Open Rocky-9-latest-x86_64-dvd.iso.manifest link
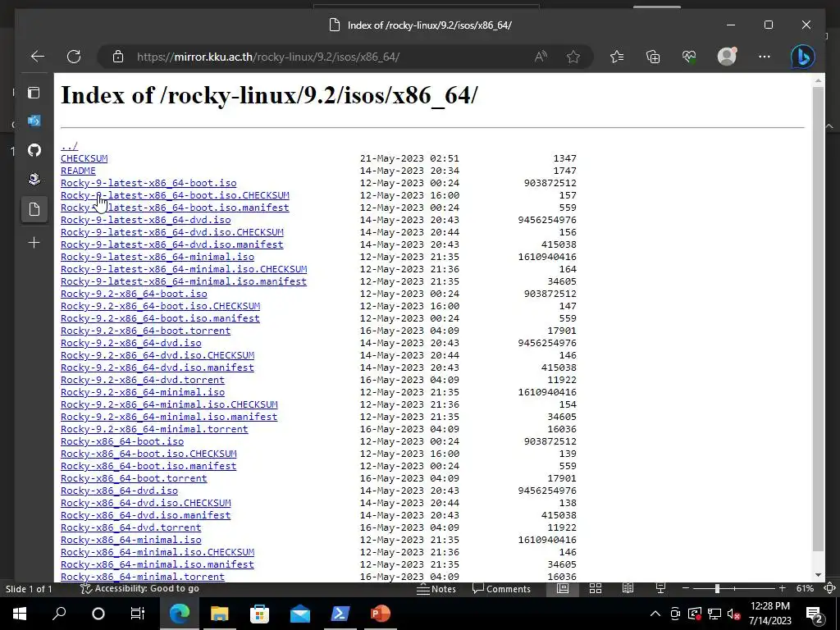The width and height of the screenshot is (840, 630). point(172,244)
